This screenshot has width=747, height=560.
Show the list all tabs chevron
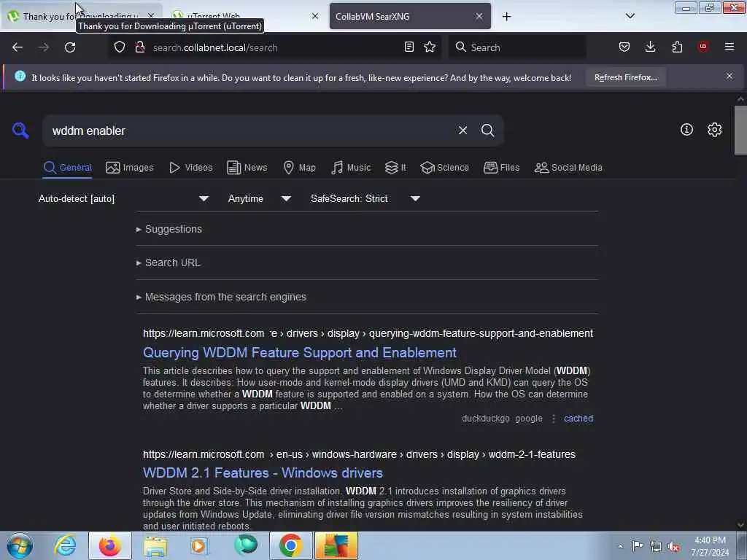(x=630, y=16)
